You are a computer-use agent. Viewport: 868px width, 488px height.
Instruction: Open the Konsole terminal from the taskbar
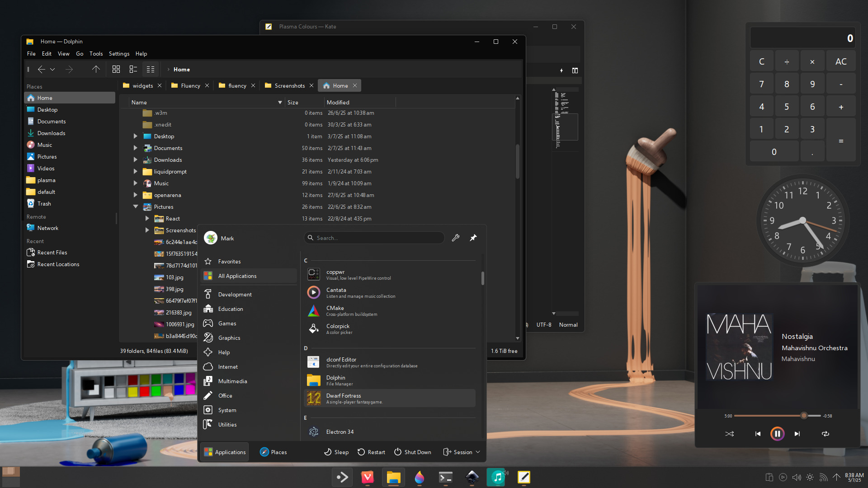[446, 477]
